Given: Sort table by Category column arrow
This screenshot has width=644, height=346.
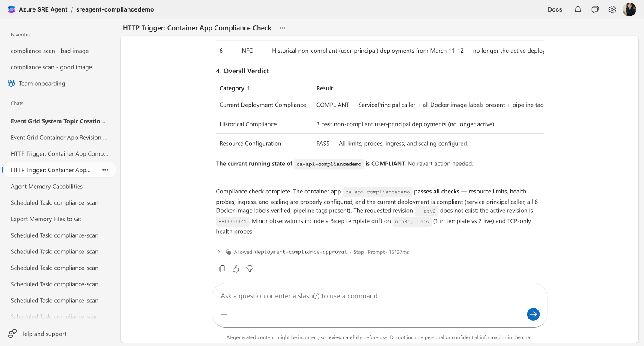Looking at the screenshot, I should [248, 88].
